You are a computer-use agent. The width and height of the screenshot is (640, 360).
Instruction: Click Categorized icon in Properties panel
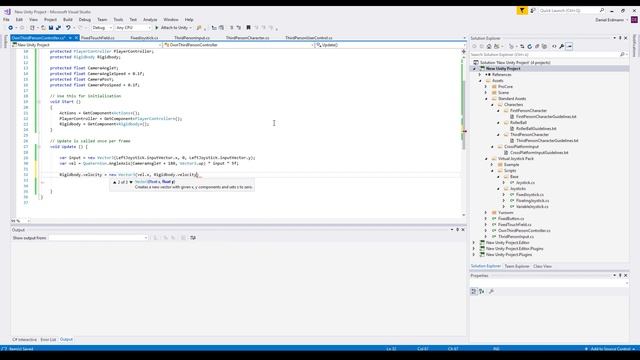click(x=473, y=291)
